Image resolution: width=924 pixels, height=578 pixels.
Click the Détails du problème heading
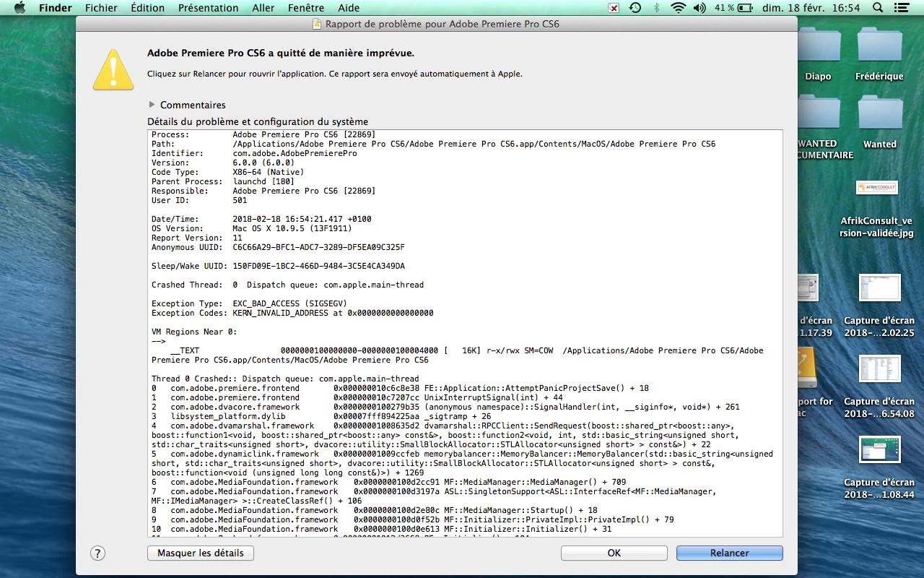[258, 121]
